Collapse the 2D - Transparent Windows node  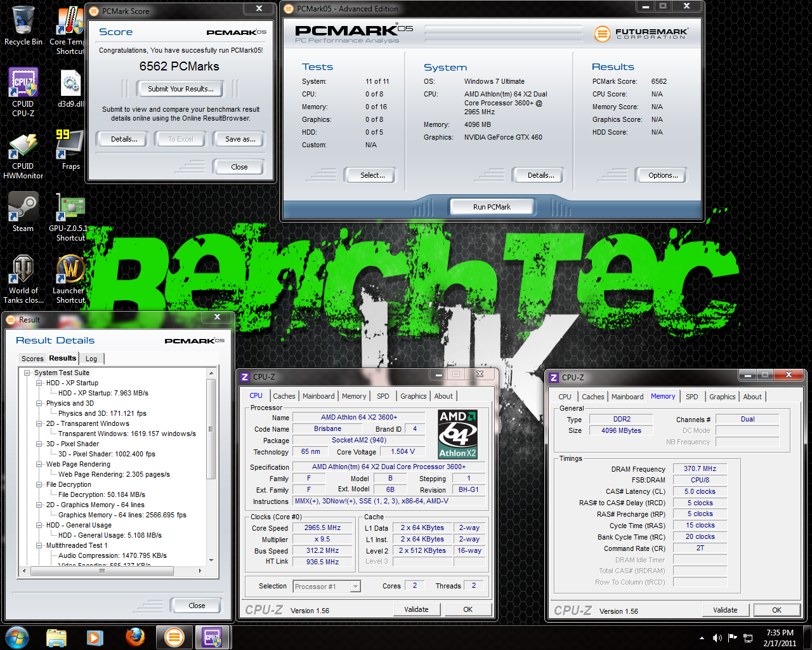point(39,423)
